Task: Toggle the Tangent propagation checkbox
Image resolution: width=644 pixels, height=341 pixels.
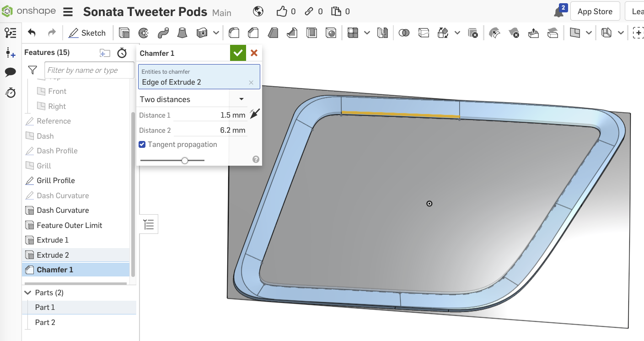Action: coord(142,144)
